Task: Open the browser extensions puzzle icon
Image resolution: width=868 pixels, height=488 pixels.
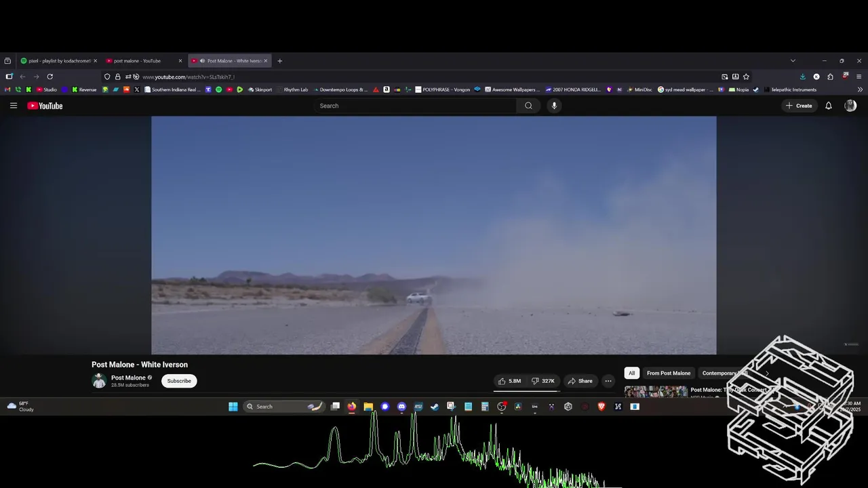Action: (x=830, y=77)
